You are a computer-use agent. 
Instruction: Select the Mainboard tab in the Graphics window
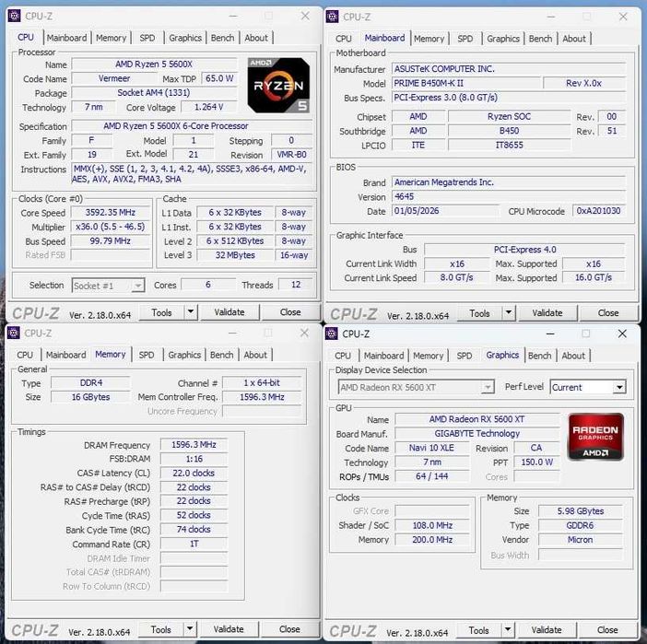383,356
